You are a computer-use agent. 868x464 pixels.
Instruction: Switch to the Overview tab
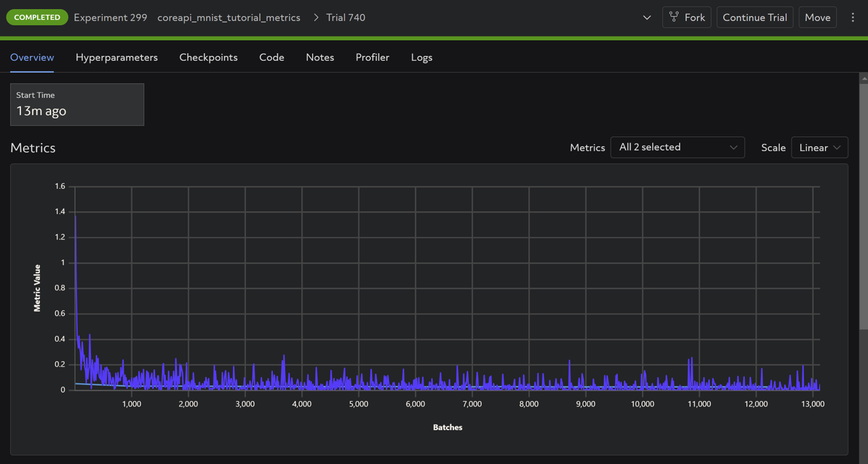coord(32,57)
